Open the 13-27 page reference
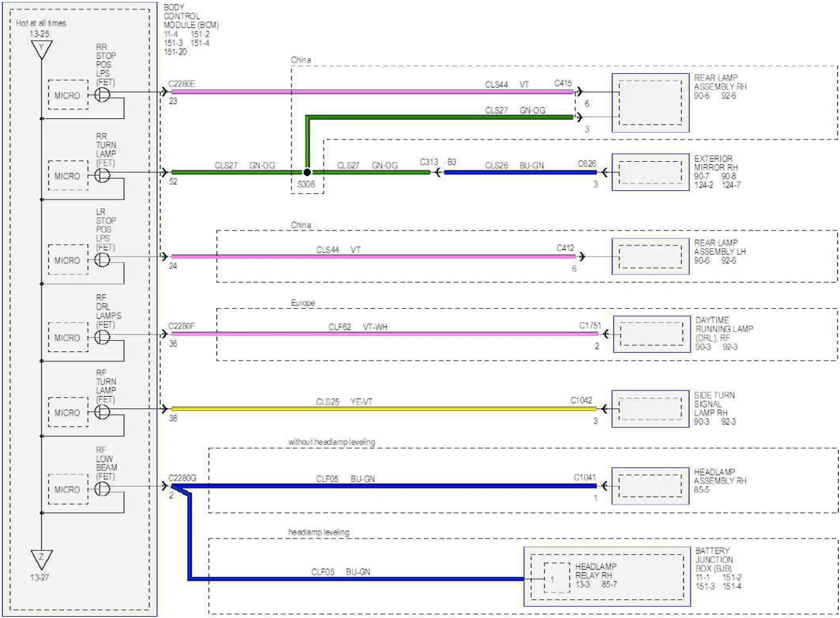Viewport: 840px width, 618px height. (40, 577)
